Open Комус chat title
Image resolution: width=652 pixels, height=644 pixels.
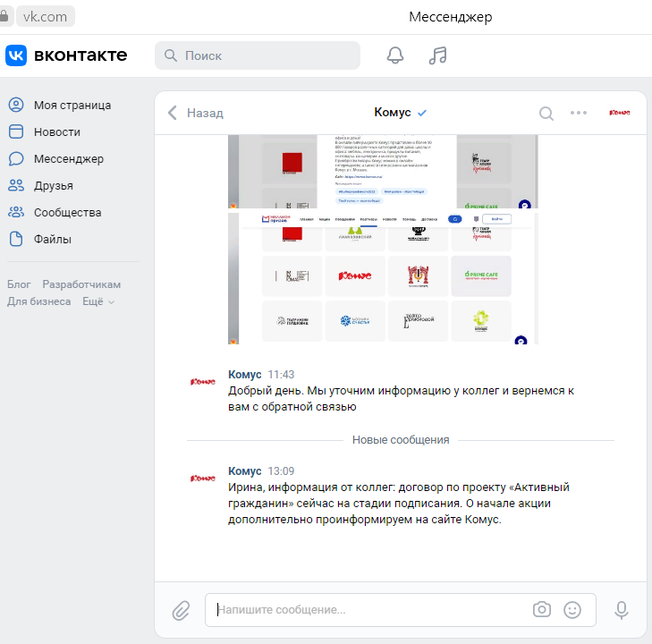coord(392,113)
